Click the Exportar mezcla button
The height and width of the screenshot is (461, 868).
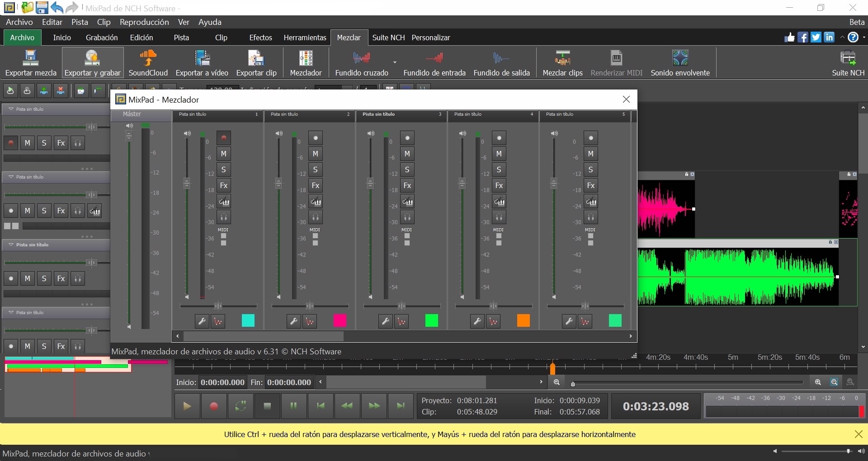pyautogui.click(x=30, y=63)
